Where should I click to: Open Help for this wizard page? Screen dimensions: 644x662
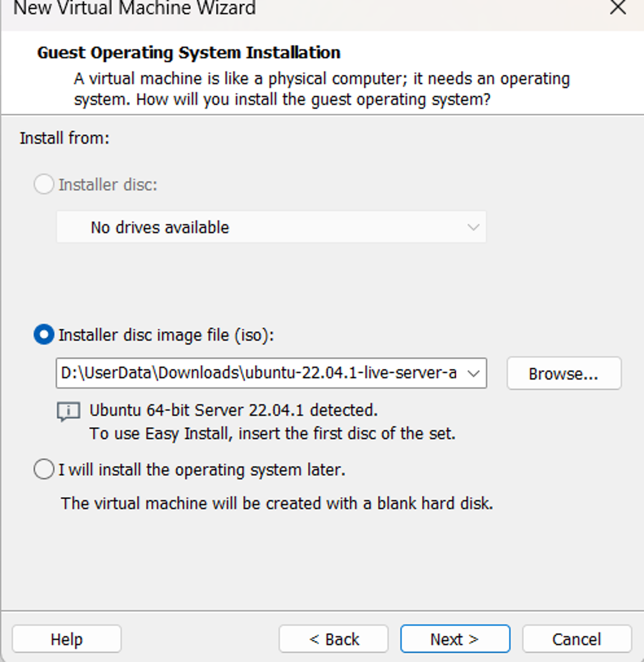coord(67,639)
